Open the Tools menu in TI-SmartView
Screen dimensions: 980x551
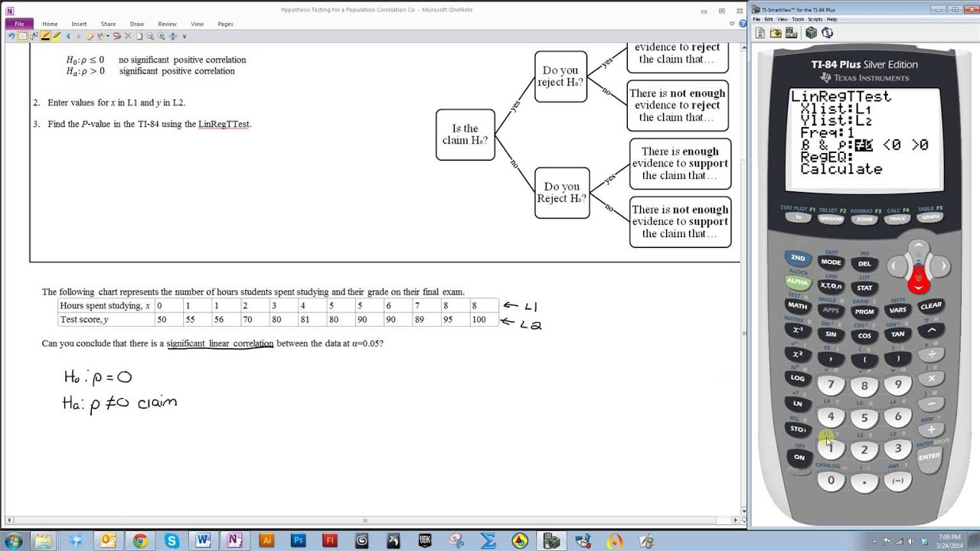799,19
